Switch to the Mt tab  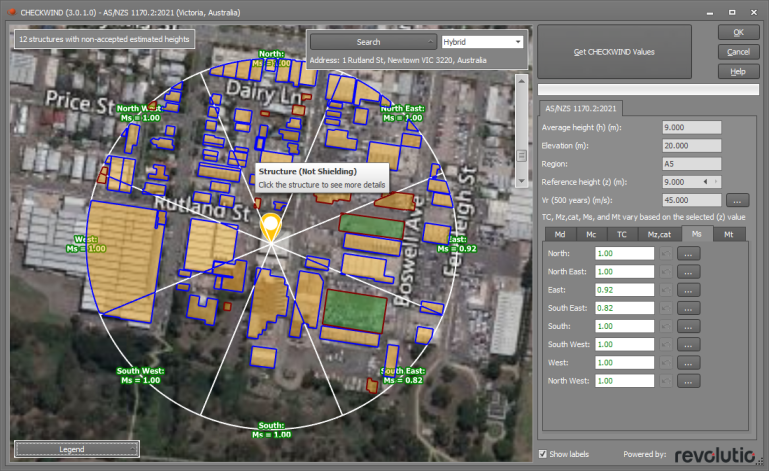pos(729,235)
